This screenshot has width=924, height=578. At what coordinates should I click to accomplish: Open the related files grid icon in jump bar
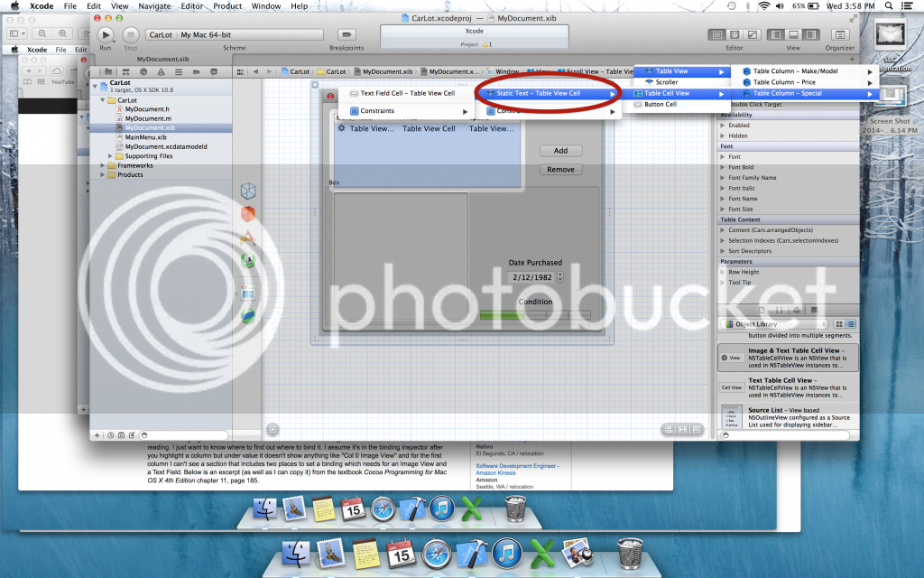click(x=240, y=72)
